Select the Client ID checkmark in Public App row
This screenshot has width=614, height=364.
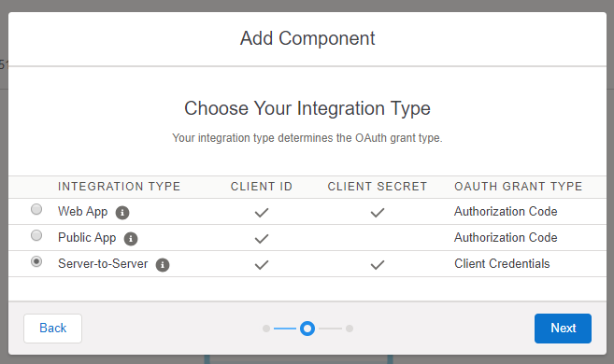pos(262,239)
